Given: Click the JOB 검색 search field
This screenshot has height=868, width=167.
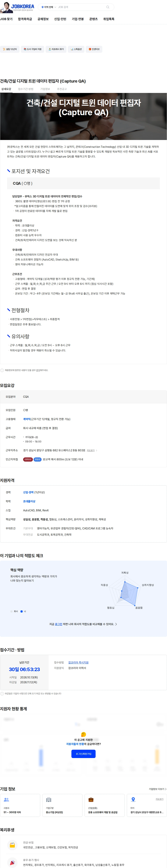Looking at the screenshot, I should point(81,7).
